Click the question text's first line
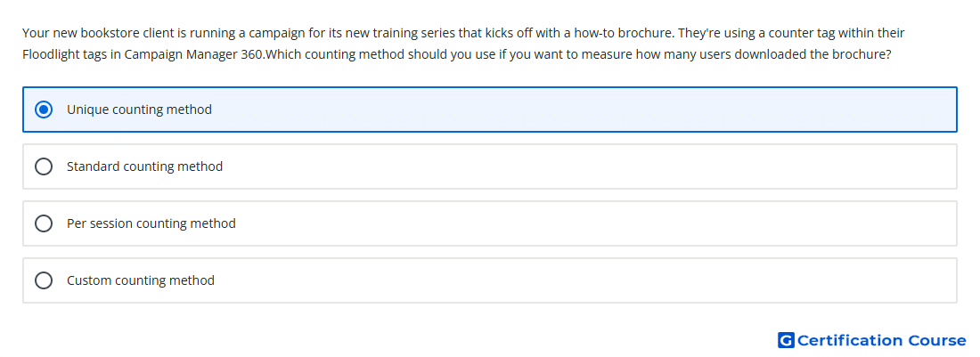The height and width of the screenshot is (357, 980). (463, 33)
